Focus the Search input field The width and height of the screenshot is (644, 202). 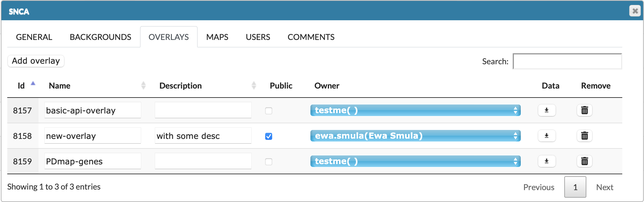pos(567,61)
